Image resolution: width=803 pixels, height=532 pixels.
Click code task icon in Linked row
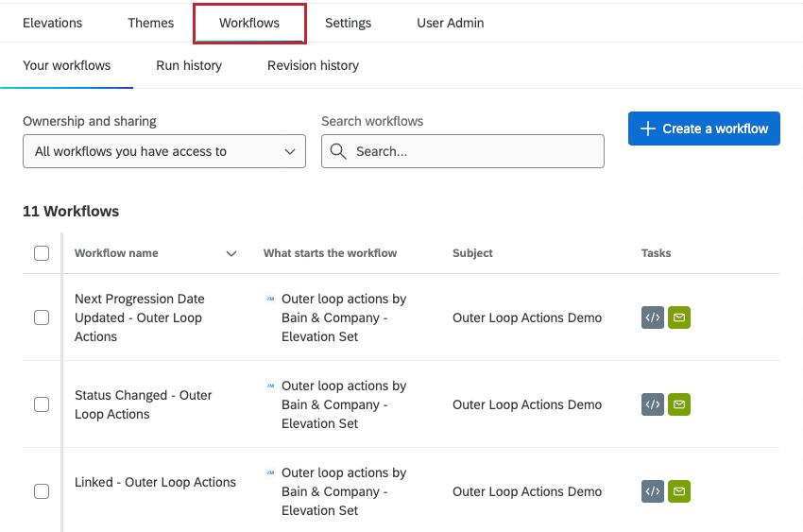point(652,491)
